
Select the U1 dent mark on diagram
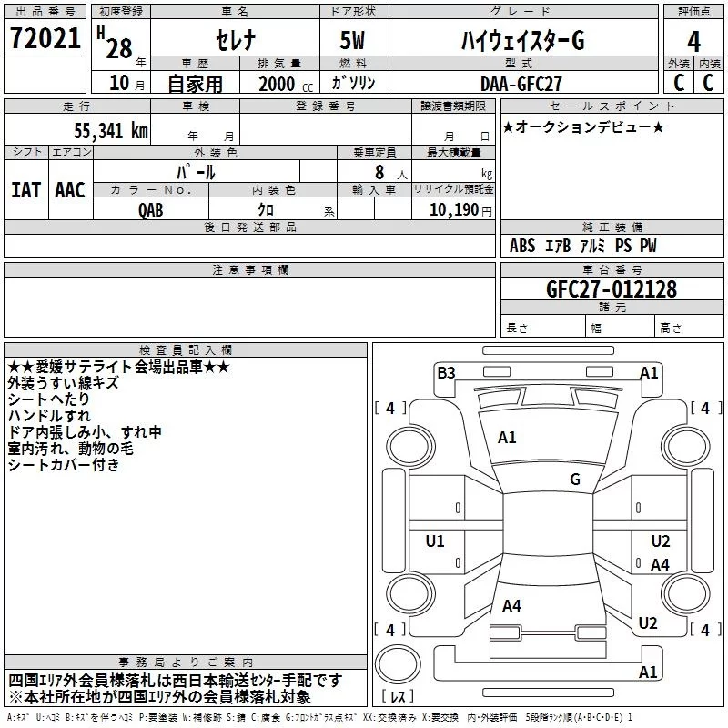pos(435,541)
